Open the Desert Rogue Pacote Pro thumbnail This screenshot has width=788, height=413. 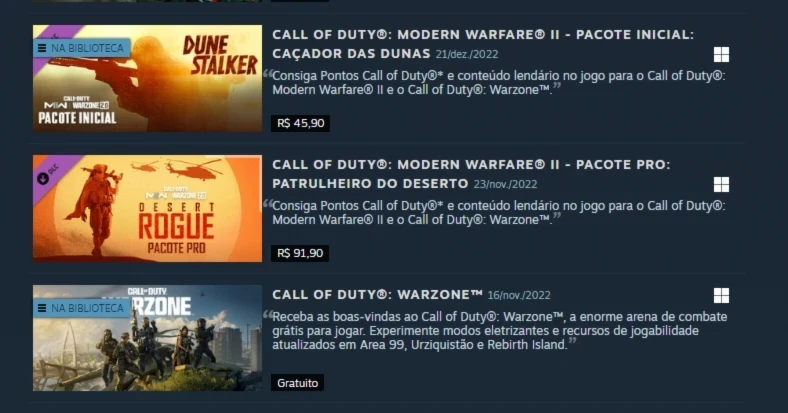click(147, 209)
